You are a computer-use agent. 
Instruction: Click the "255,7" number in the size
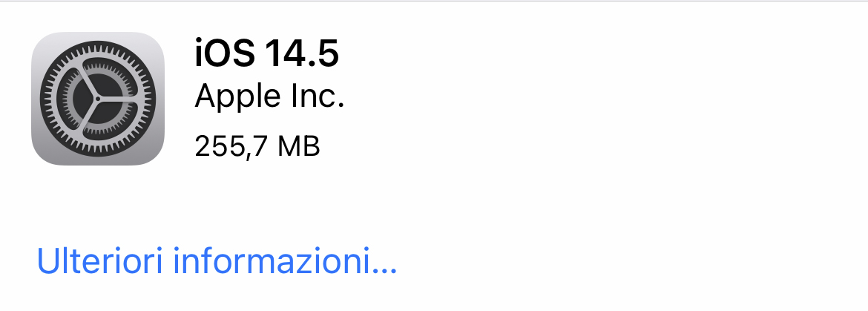(x=231, y=148)
